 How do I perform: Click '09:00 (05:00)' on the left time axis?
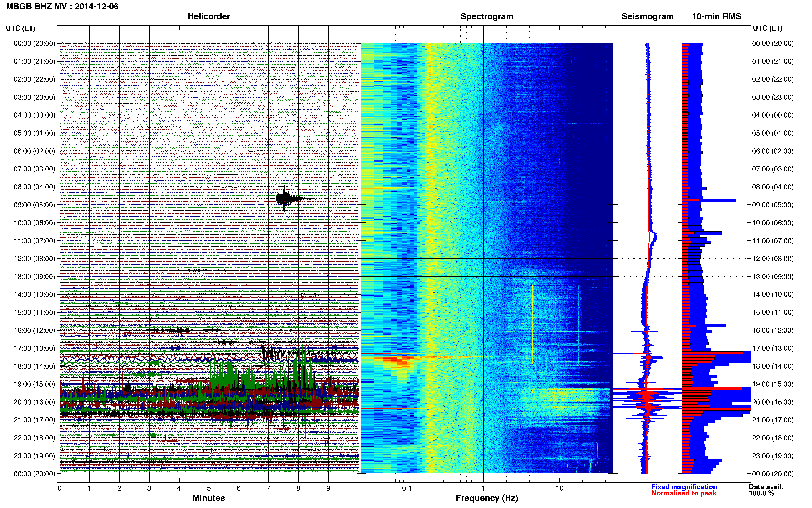34,205
